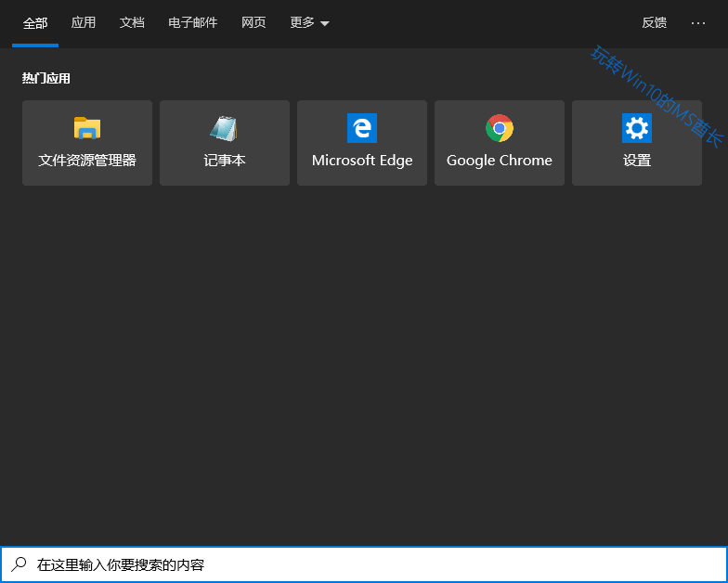
Task: Click the 反馈 button
Action: (654, 22)
